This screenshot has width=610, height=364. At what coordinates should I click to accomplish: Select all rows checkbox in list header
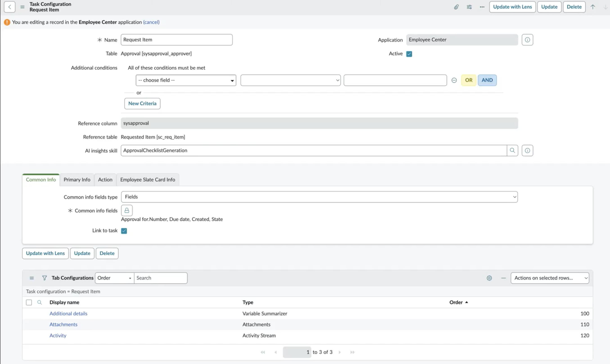(29, 302)
